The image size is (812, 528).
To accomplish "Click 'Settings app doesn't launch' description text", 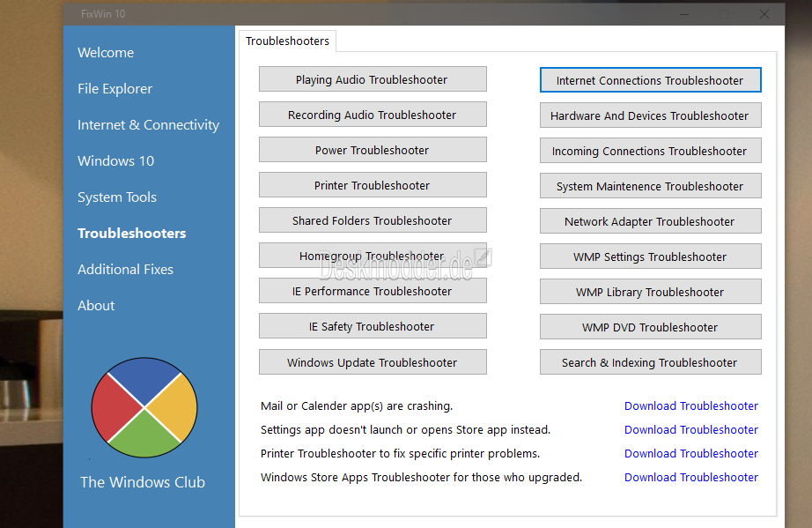I will tap(405, 429).
